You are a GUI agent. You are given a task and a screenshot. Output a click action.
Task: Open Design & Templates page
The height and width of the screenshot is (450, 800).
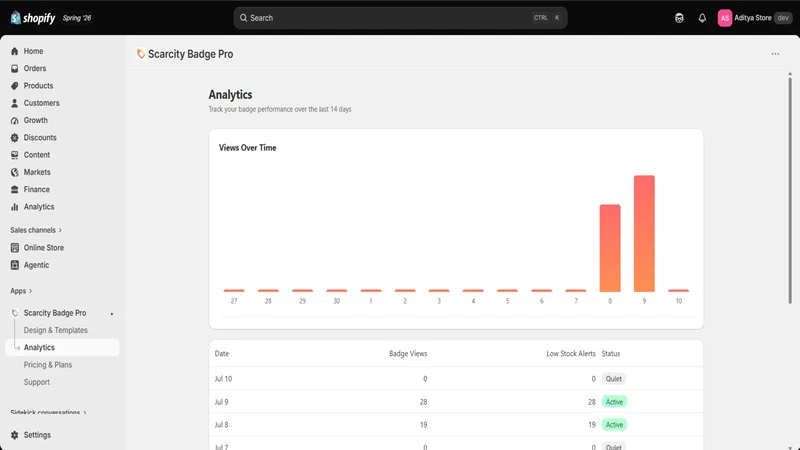pos(56,330)
